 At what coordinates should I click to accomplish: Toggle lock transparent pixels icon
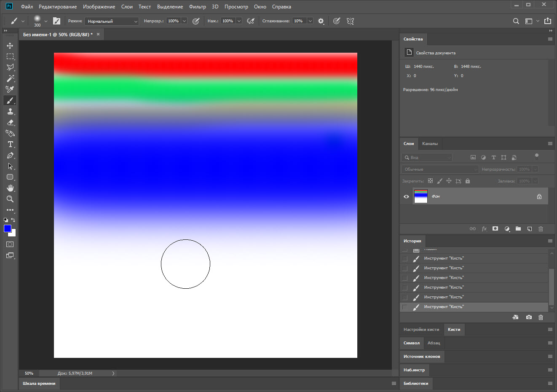[430, 181]
